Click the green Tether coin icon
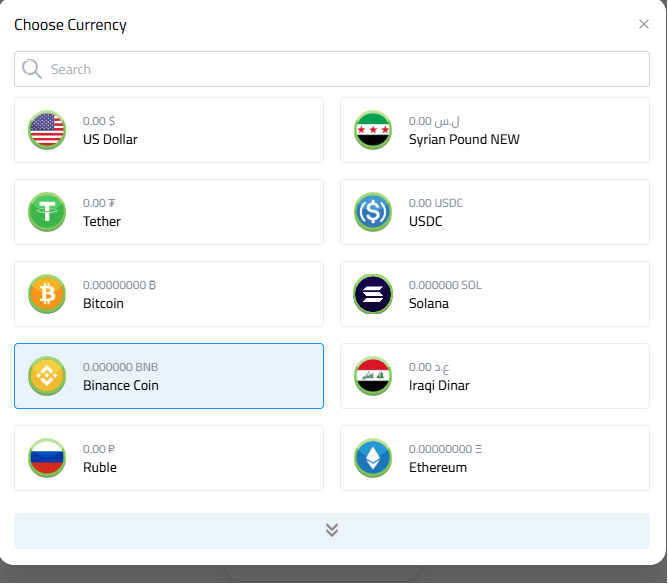Screen dimensions: 668x584 pos(47,212)
